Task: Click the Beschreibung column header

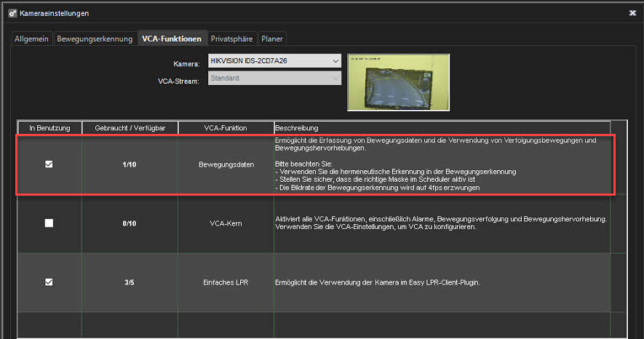Action: 442,128
